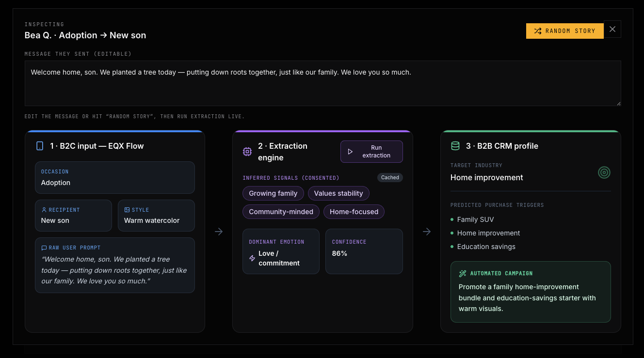
Task: Click the Style value Warm watercolor
Action: tap(152, 220)
